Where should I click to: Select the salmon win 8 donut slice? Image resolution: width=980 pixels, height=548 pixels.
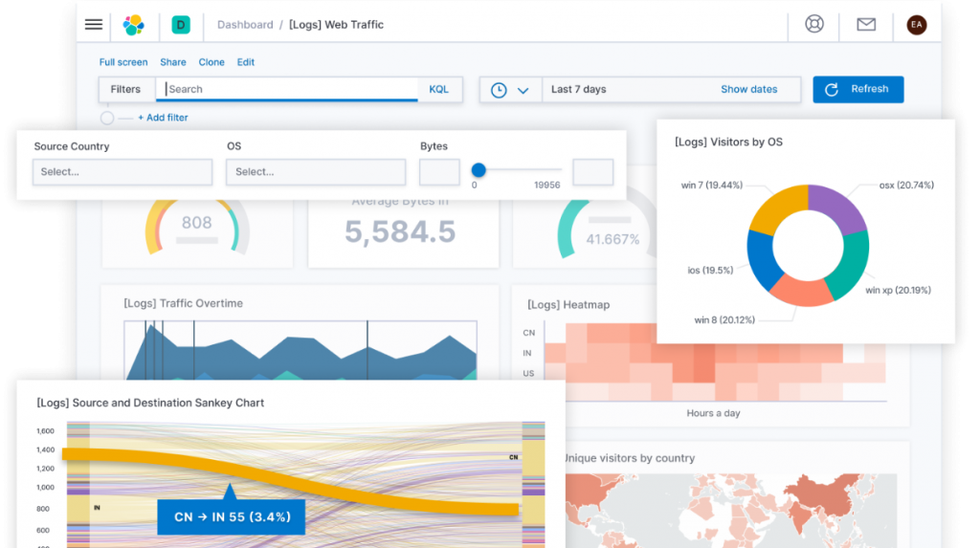[801, 291]
